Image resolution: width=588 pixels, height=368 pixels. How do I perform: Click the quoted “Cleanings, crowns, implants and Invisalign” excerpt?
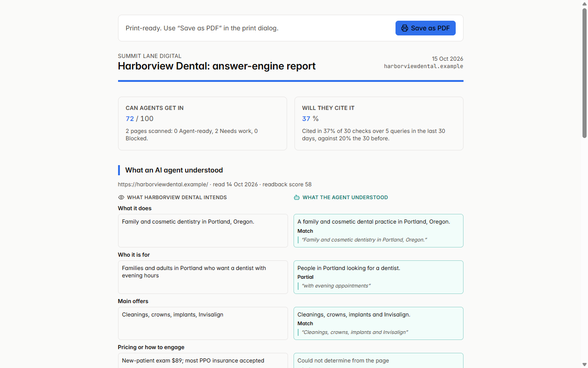point(355,332)
